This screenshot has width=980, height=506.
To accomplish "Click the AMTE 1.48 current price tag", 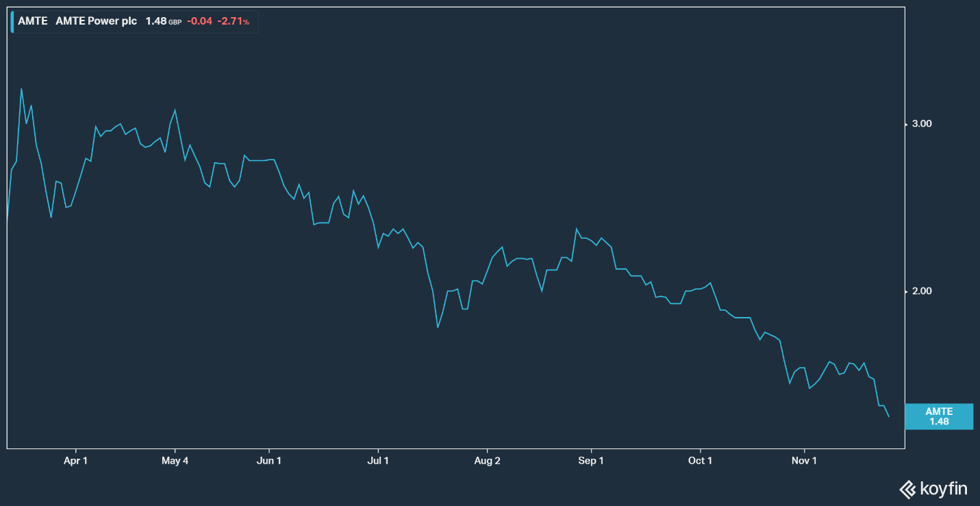I will point(939,416).
